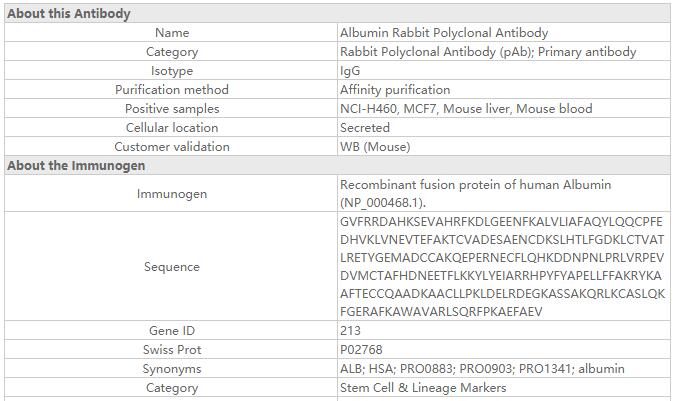
Task: Click the "About the Immunogen" section header
Action: point(76,166)
